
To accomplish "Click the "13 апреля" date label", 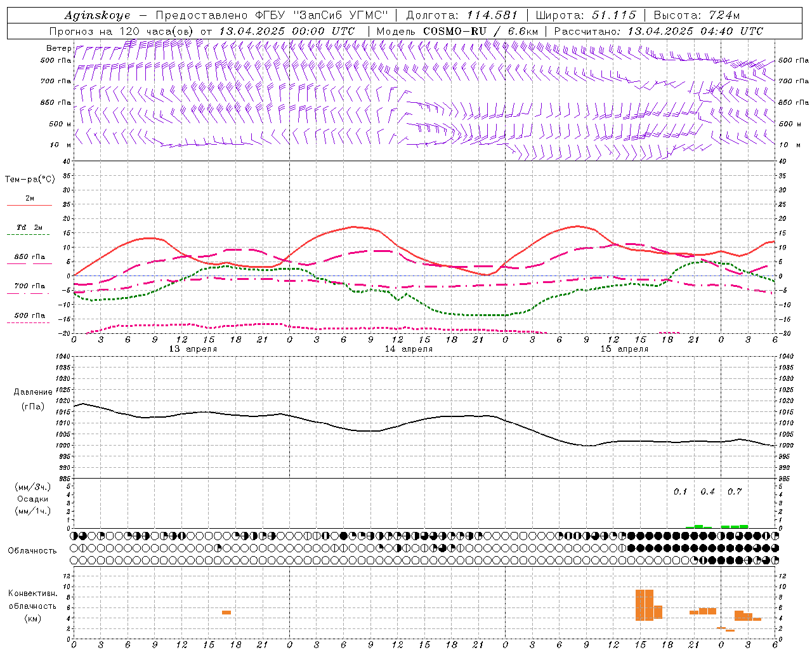I will coord(193,349).
